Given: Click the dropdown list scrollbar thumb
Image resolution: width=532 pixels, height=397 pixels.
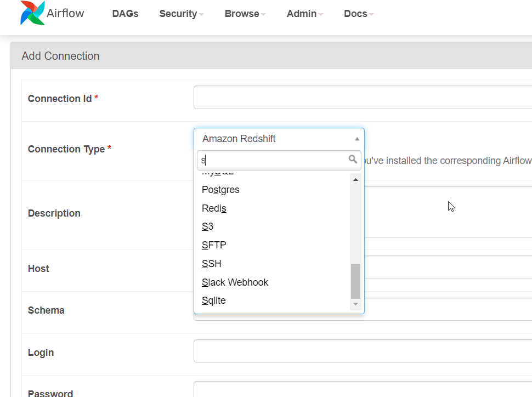Looking at the screenshot, I should (355, 281).
